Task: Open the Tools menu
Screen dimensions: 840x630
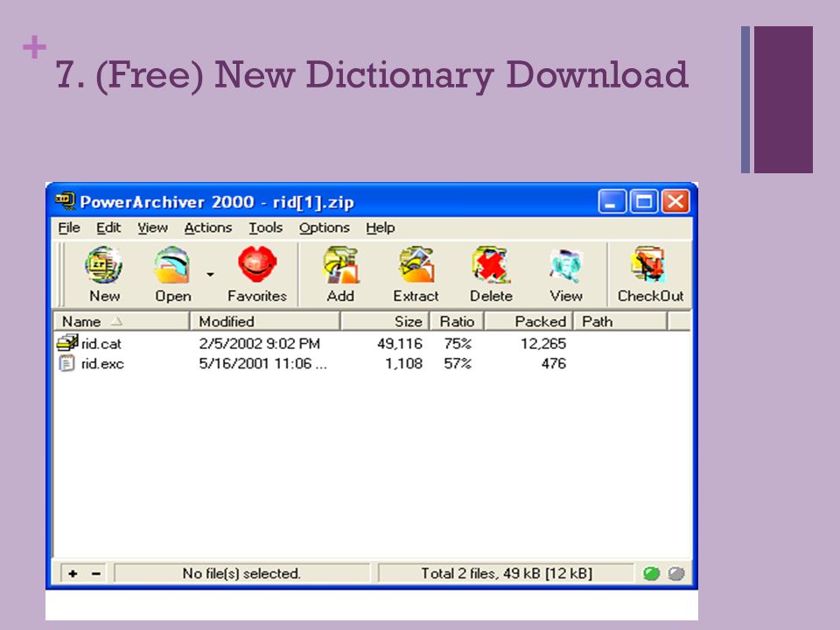Action: click(x=266, y=227)
